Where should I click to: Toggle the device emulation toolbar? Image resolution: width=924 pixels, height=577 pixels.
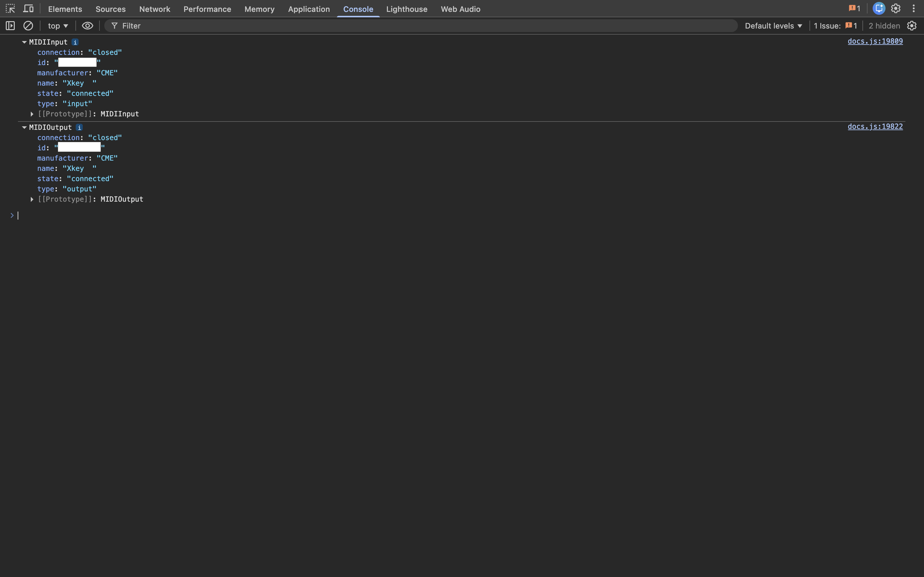(x=28, y=8)
